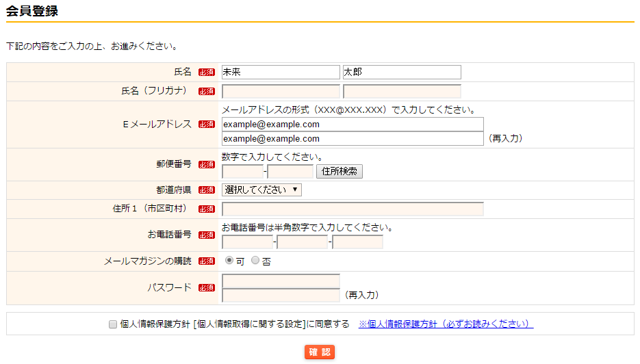Click the first name field containing 太郎

[402, 72]
